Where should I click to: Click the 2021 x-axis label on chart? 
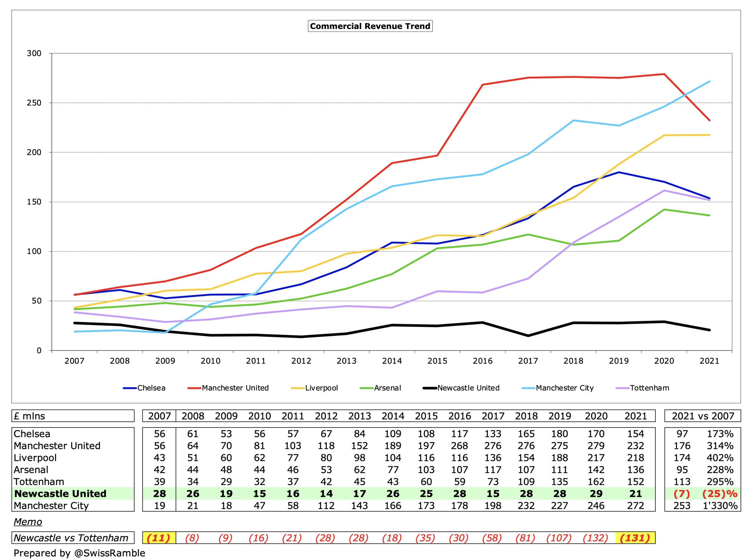(709, 361)
